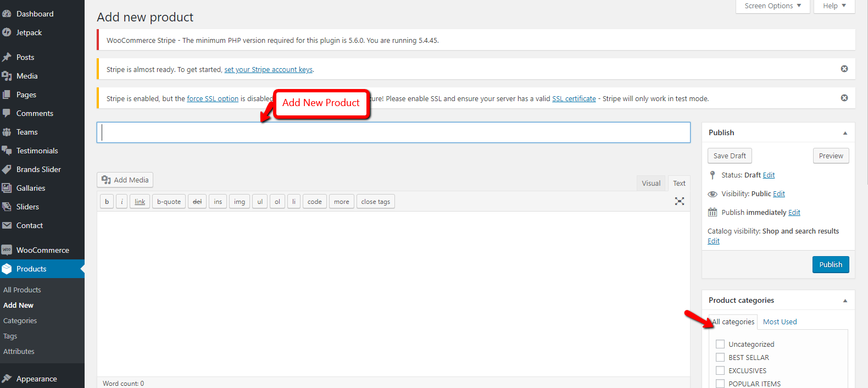
Task: Click inside the product description text area
Action: [x=393, y=294]
